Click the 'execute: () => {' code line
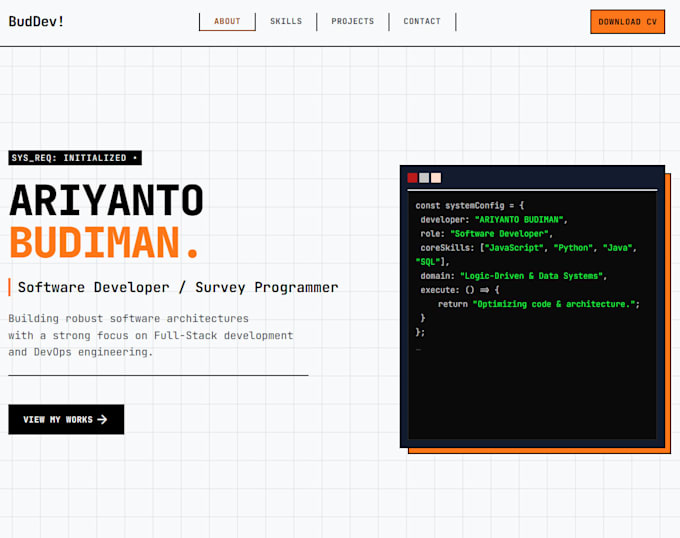 click(460, 290)
